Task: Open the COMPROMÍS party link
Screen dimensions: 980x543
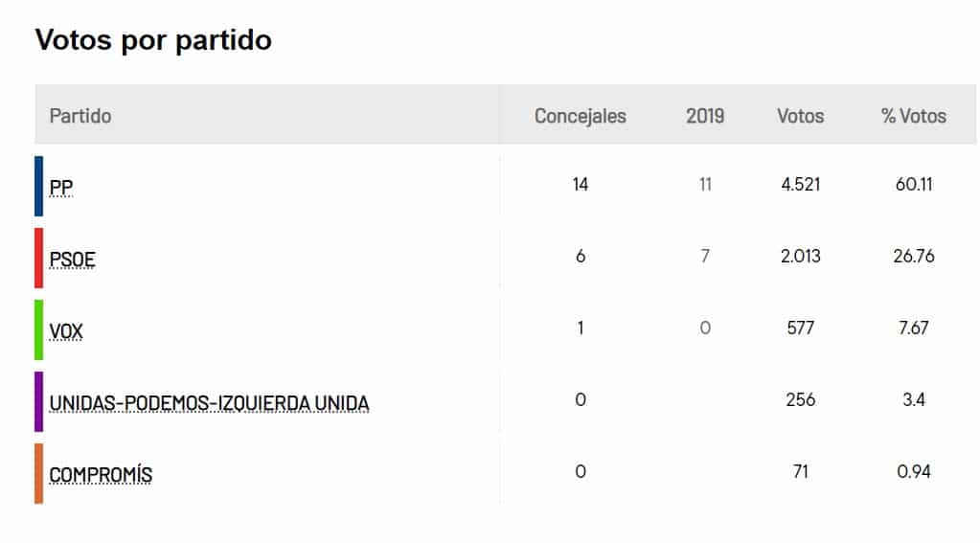Action: coord(101,475)
